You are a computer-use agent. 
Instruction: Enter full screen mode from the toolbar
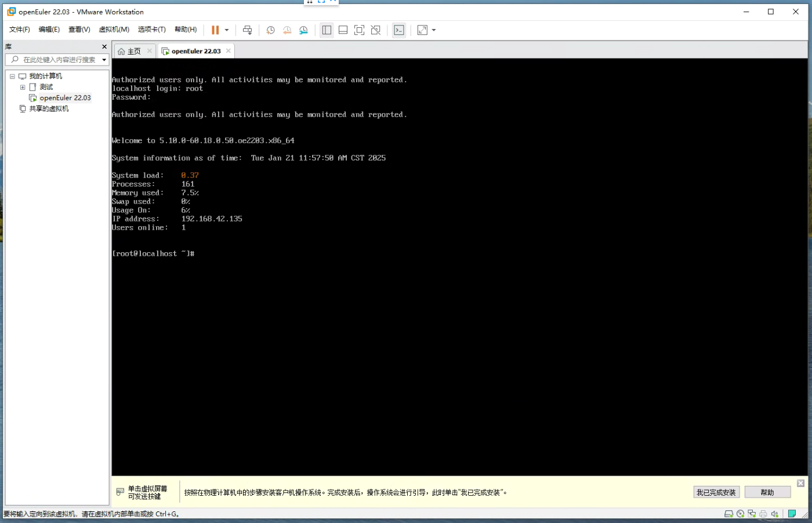coord(360,30)
